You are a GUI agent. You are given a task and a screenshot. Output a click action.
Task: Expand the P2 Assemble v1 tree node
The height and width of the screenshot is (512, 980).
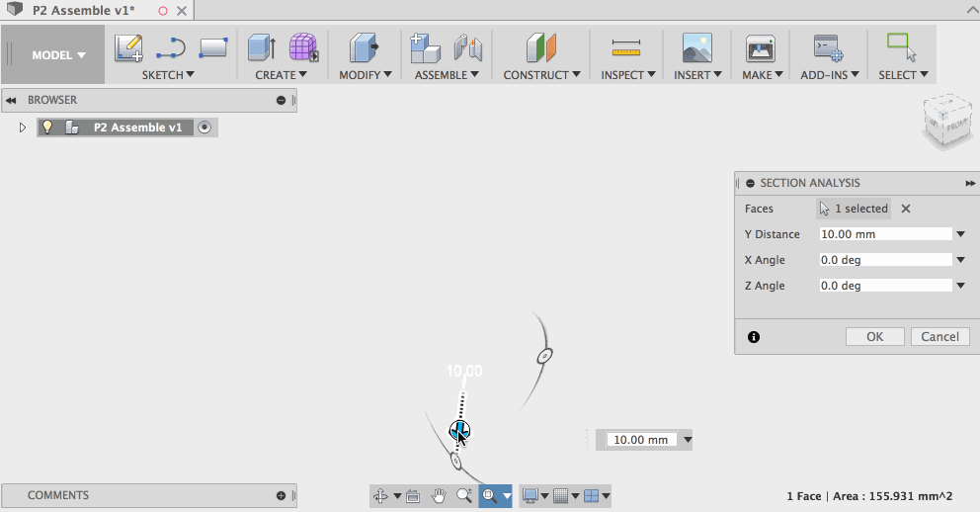[x=23, y=128]
